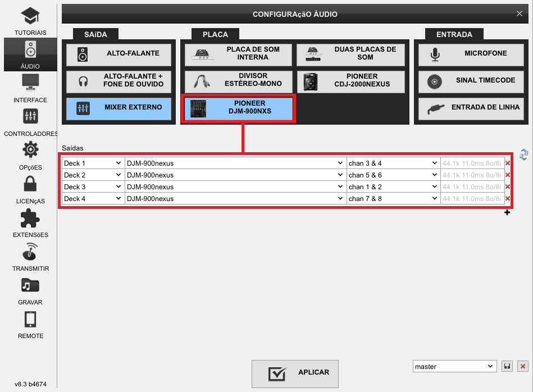Image resolution: width=533 pixels, height=392 pixels.
Task: Open Deck 3 DJM-900nexus device dropdown
Action: point(235,186)
